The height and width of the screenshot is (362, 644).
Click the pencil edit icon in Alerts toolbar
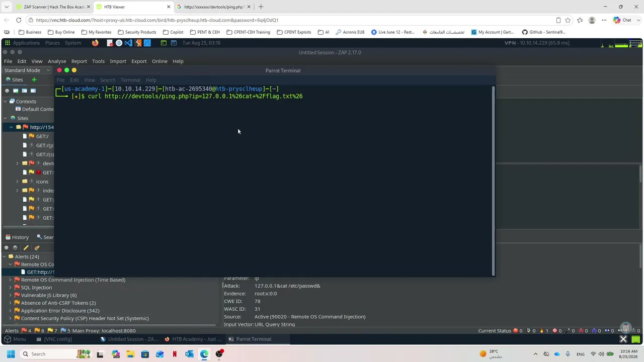point(26,247)
